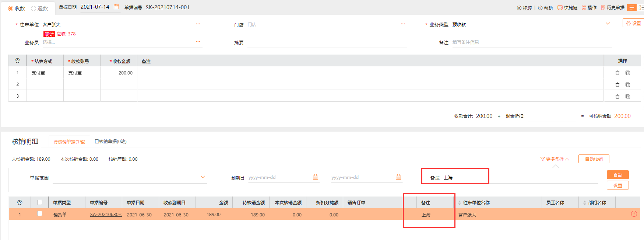
Task: Open the calendar icon beside 单据日期
Action: [116, 7]
